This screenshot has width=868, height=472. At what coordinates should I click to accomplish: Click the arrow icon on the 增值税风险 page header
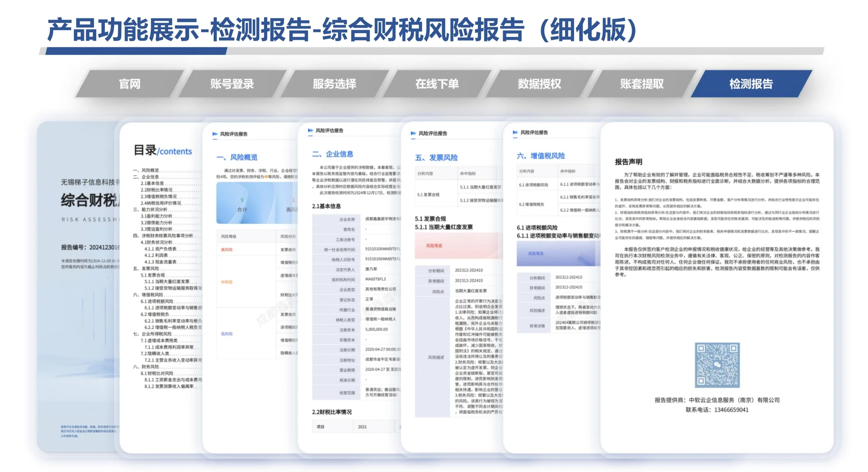click(x=514, y=132)
